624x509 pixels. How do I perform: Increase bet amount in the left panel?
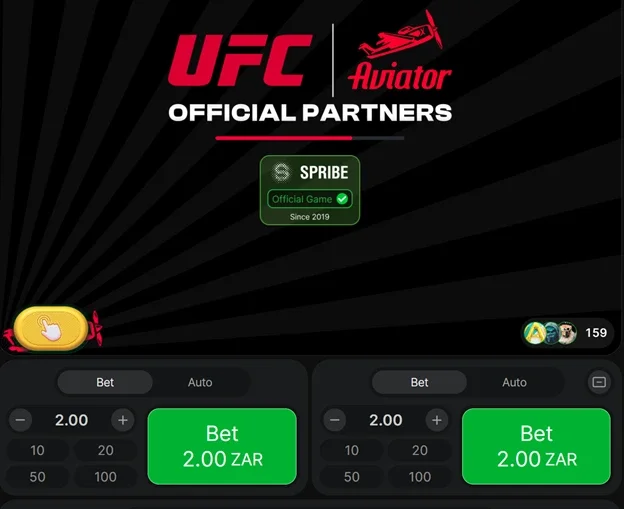click(x=123, y=420)
